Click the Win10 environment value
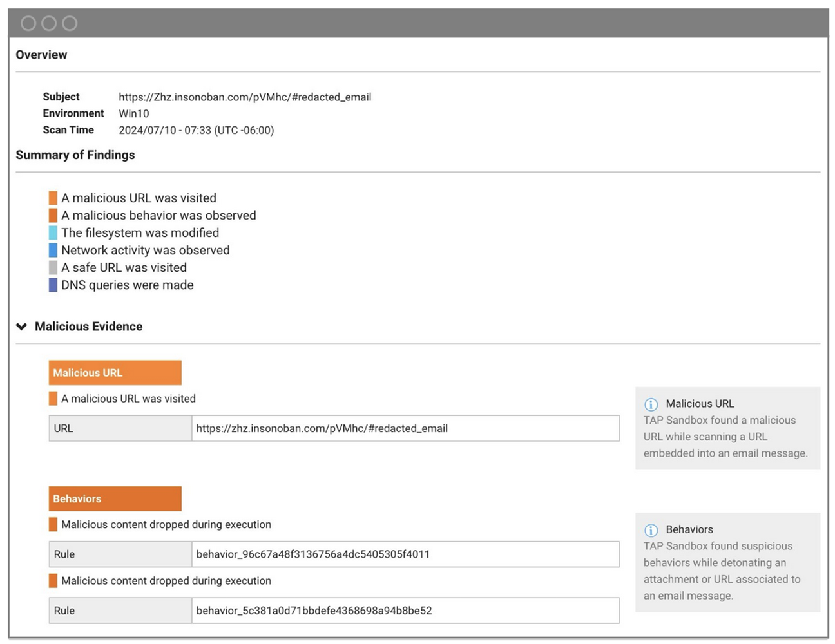 [134, 114]
